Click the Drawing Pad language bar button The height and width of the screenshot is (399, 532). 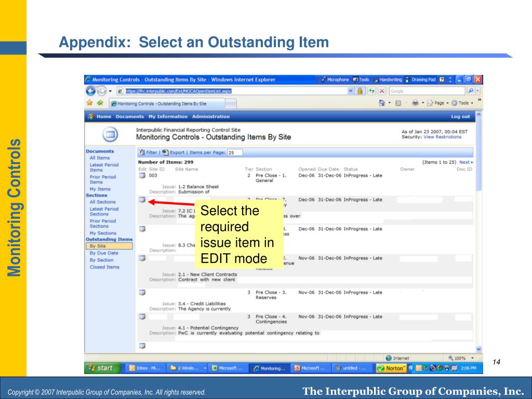pos(420,79)
